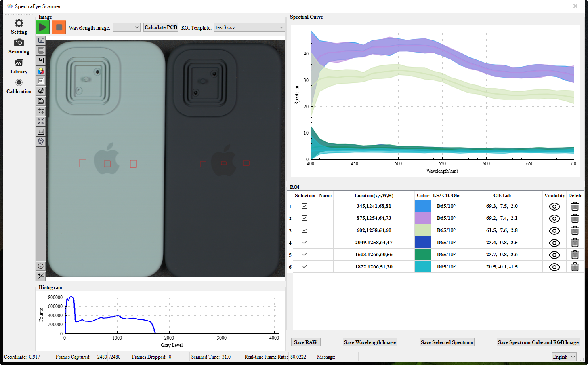Screen dimensions: 588x365
Task: Click the CIE Lab value 61.5, -7.6, -2.8
Action: tap(502, 230)
